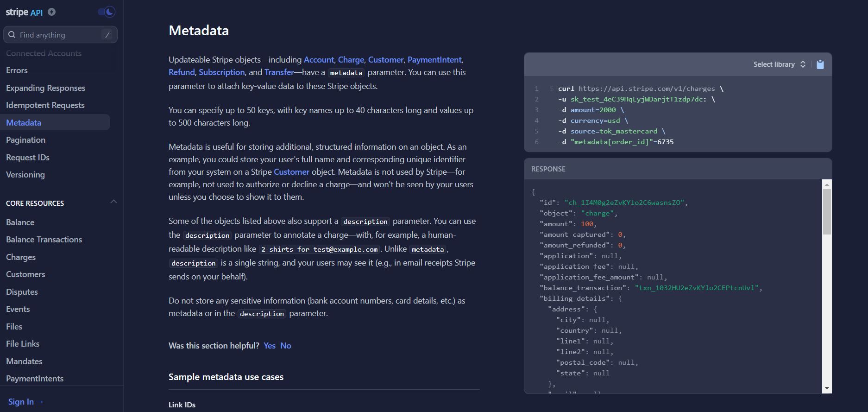
Task: Go to Charges resource
Action: 21,257
